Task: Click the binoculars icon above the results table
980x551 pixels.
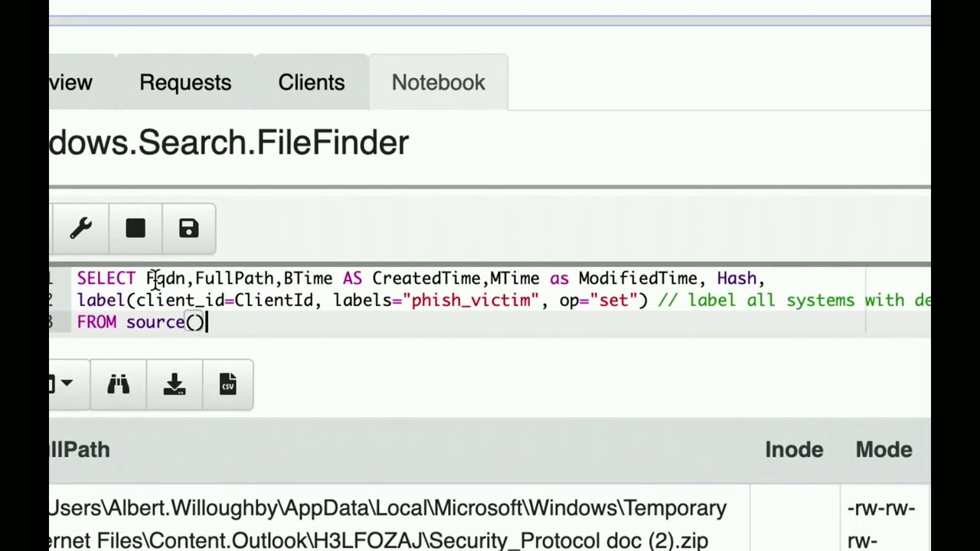Action: (x=119, y=384)
